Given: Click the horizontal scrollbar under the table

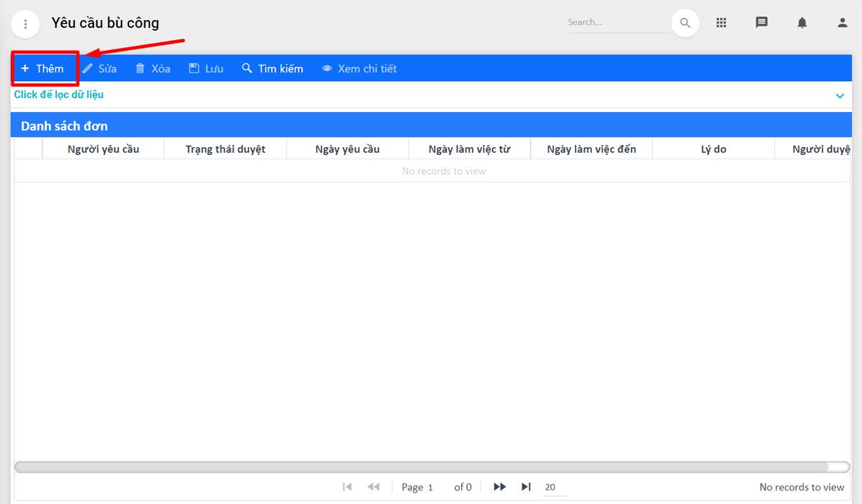Looking at the screenshot, I should pos(421,467).
